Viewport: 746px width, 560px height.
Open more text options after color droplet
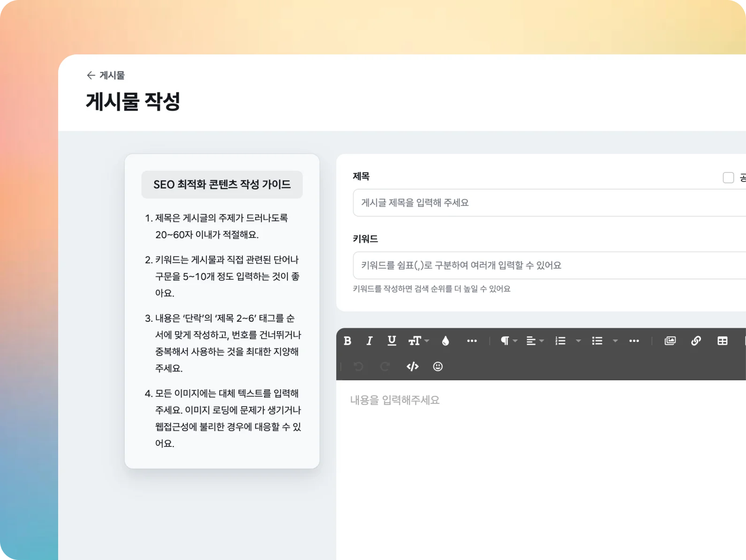(472, 341)
